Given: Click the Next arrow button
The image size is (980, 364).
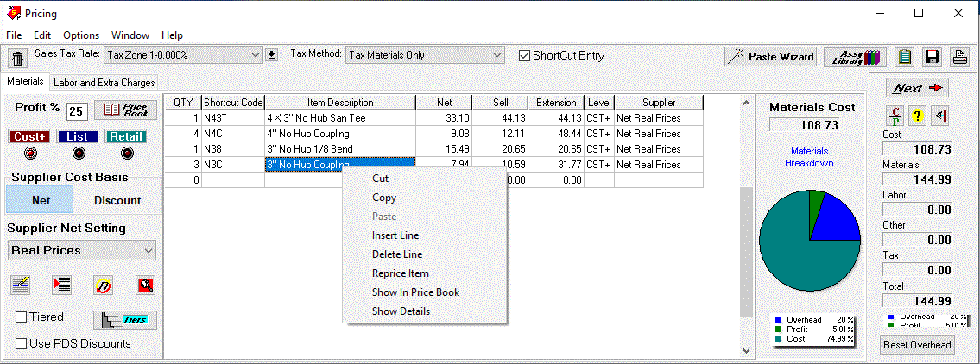Looking at the screenshot, I should (x=917, y=88).
